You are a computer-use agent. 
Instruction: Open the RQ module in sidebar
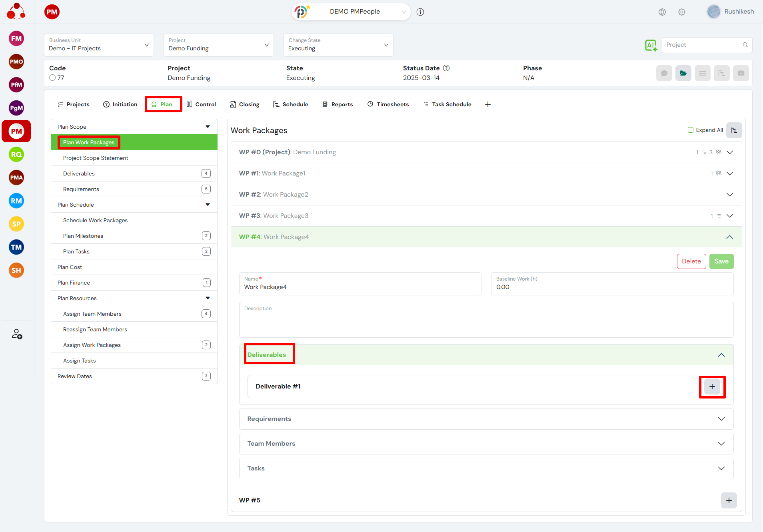(16, 155)
